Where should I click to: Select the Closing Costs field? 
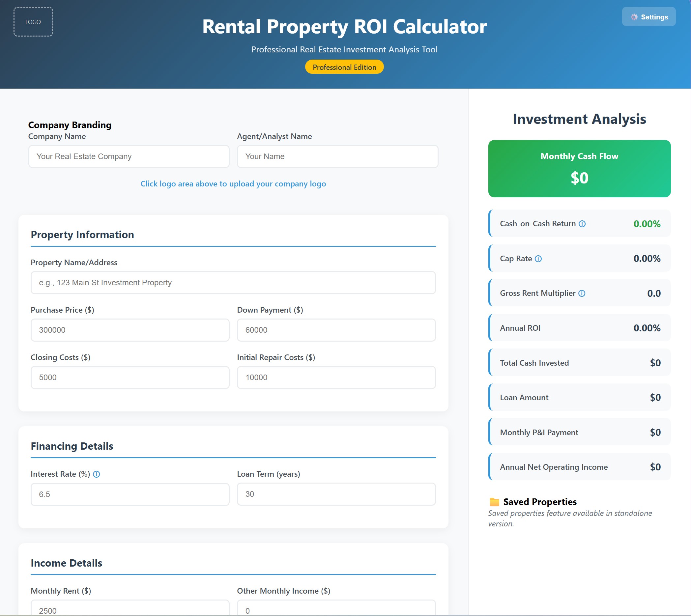(x=130, y=378)
